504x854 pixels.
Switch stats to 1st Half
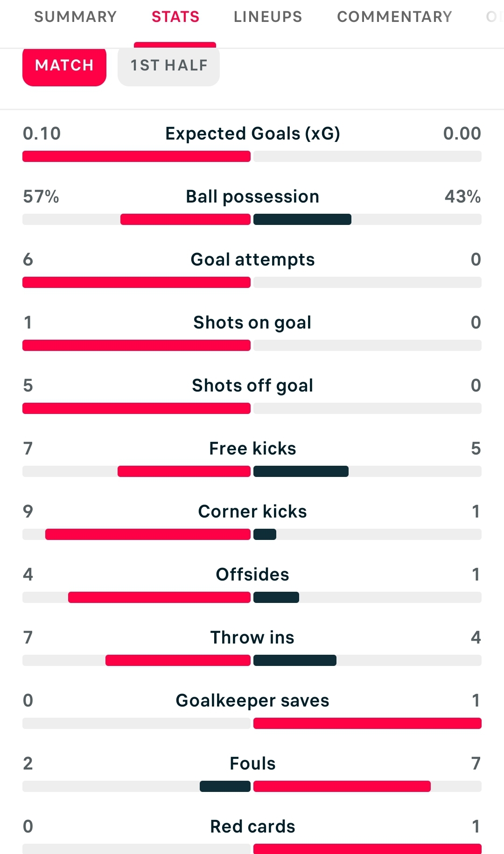tap(168, 65)
